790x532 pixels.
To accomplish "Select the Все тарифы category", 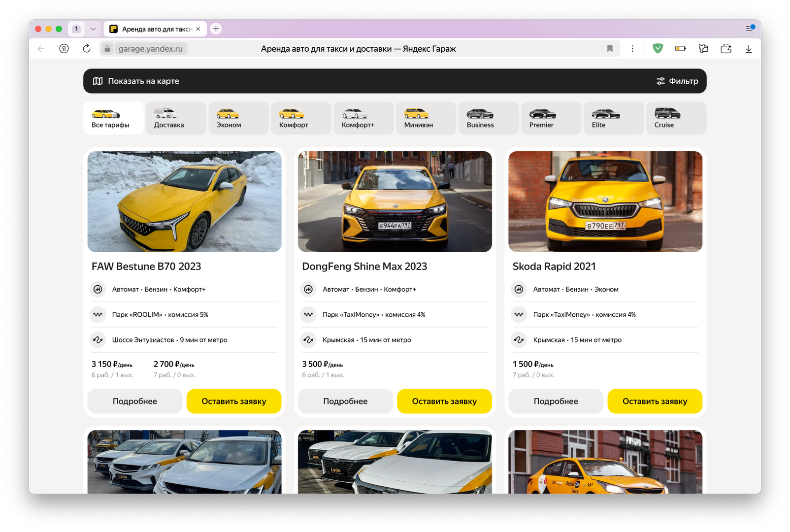I will tap(113, 118).
